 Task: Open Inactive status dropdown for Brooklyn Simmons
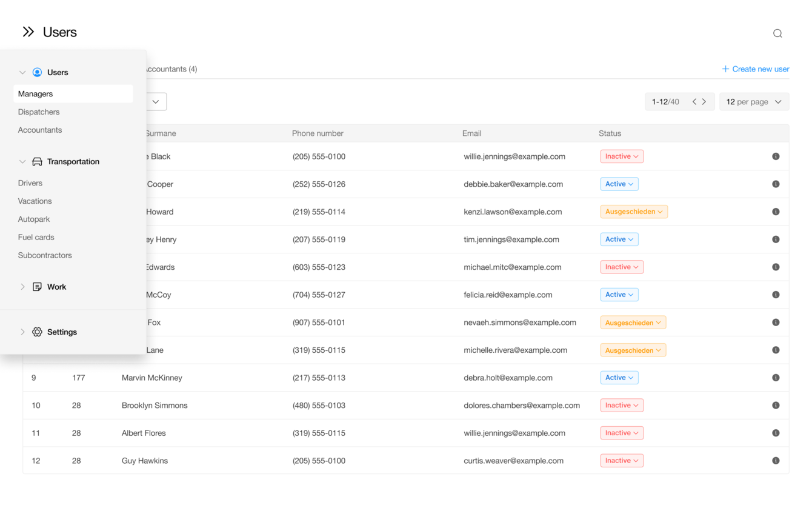coord(621,406)
